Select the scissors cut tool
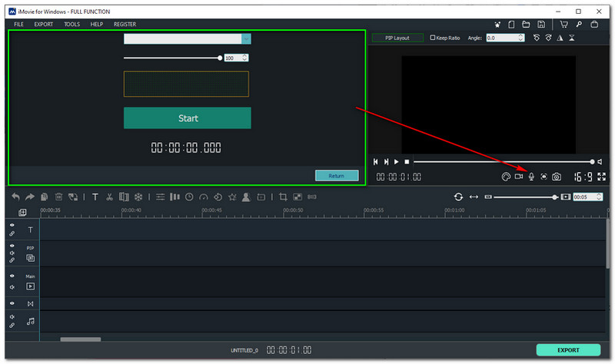 [x=110, y=197]
